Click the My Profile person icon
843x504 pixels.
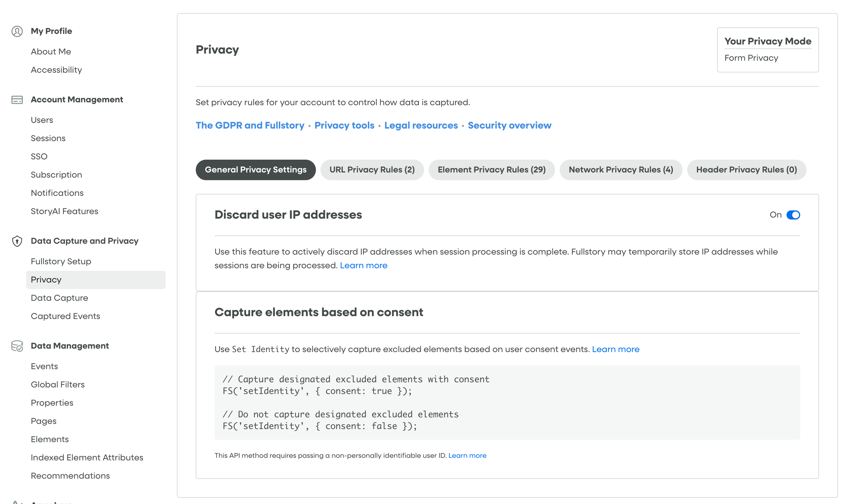17,31
